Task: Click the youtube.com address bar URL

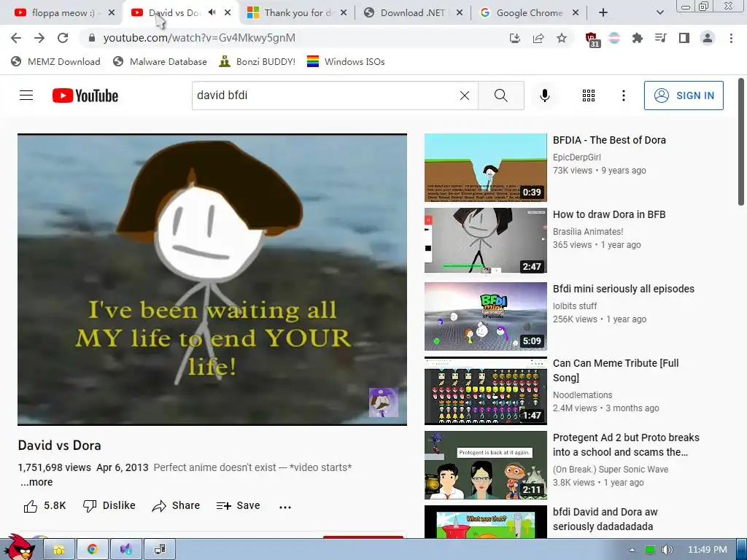Action: (x=199, y=38)
